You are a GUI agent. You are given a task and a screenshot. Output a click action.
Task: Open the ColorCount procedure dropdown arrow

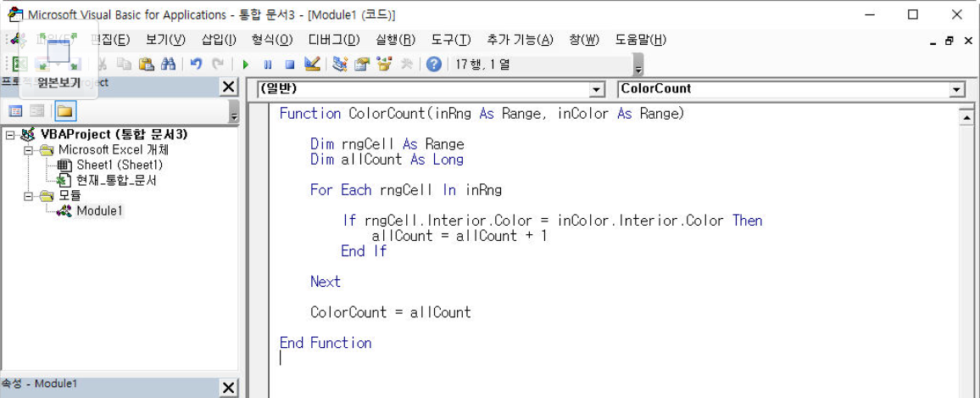(957, 90)
